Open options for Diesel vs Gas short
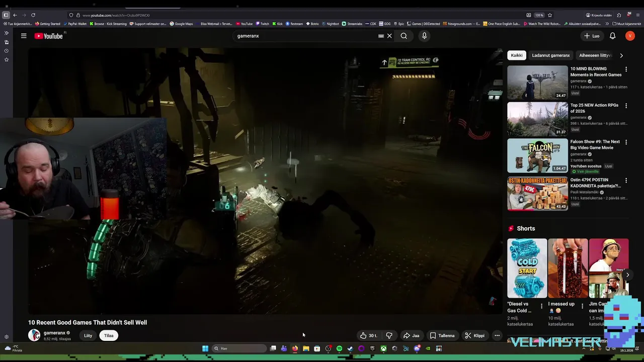The width and height of the screenshot is (644, 362). coord(541,306)
